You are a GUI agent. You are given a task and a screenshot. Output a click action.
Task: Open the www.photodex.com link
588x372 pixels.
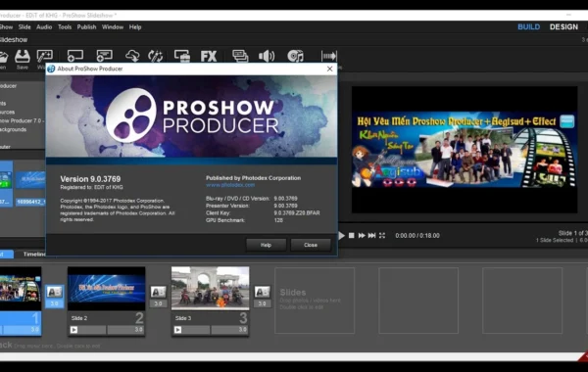tap(230, 185)
